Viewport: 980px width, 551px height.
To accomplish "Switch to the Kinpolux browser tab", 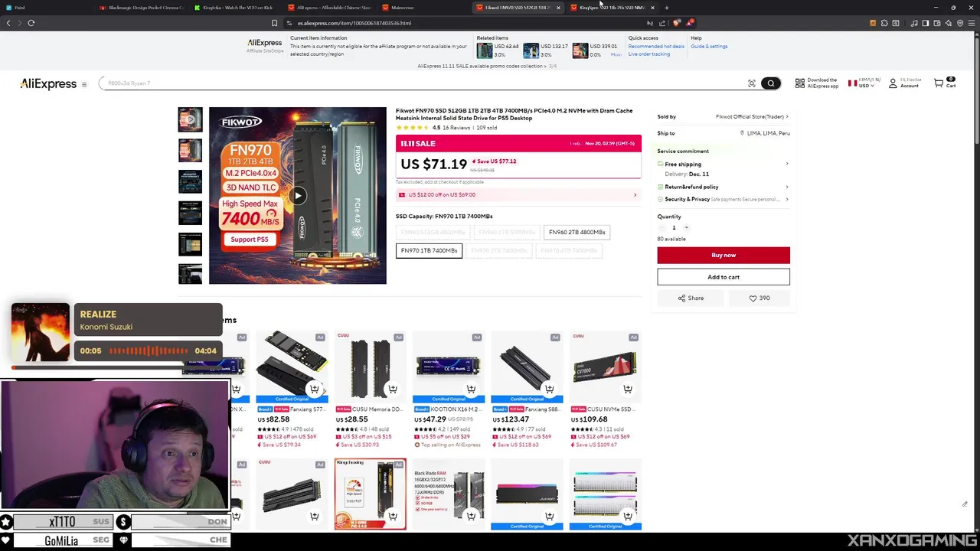I will coord(236,8).
